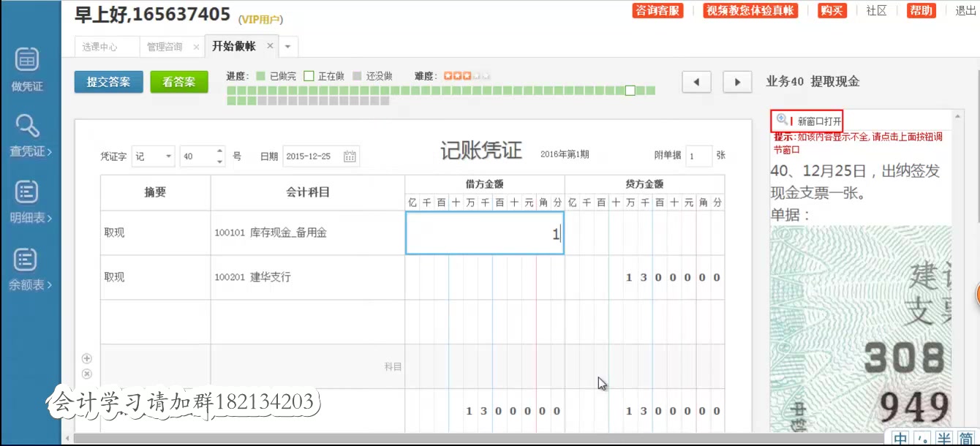Open the dropdown arrow next to the tabs
Viewport: 980px width, 446px height.
pos(287,45)
